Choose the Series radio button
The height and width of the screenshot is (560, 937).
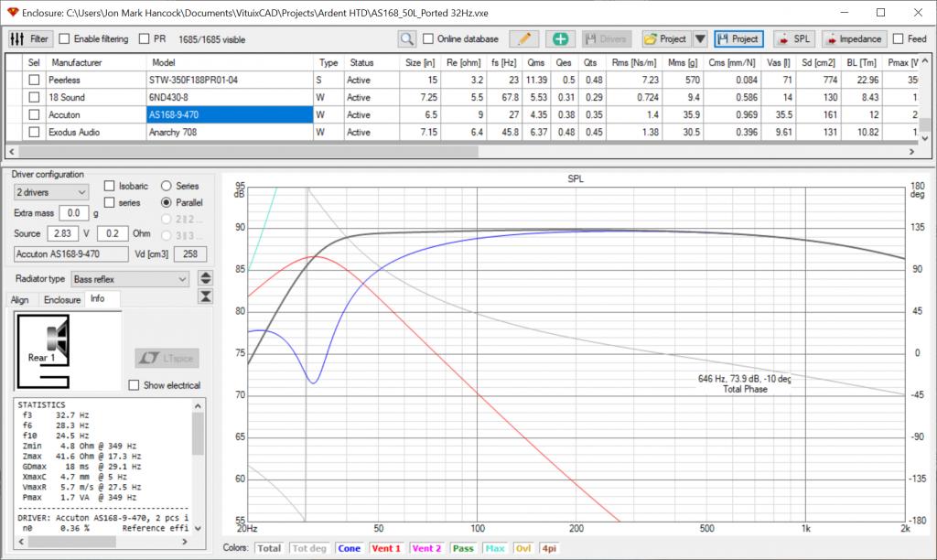pos(167,186)
